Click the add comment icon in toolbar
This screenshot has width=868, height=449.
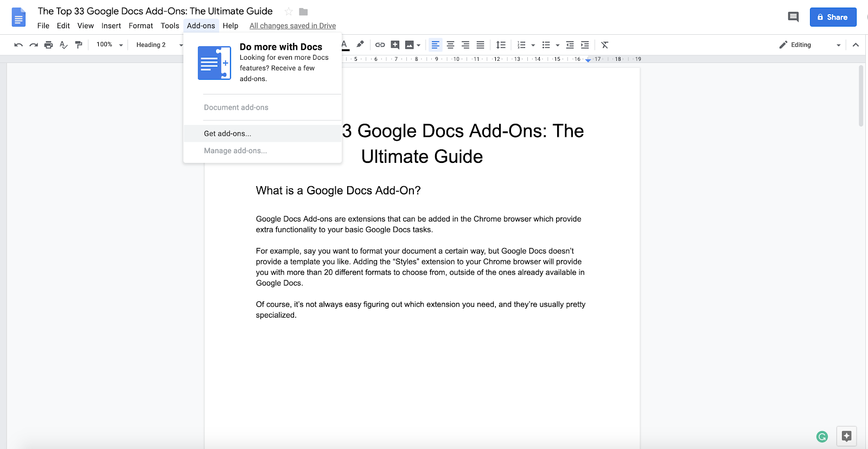(395, 45)
